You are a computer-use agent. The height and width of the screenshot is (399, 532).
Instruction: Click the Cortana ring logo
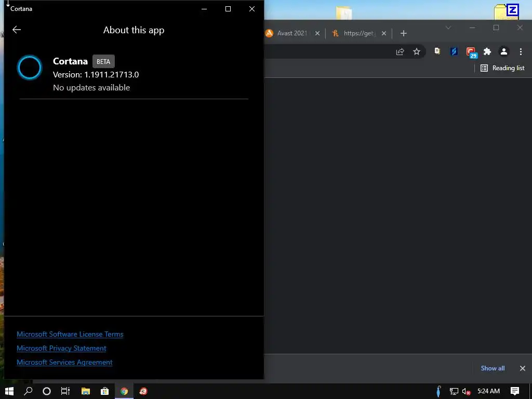tap(30, 68)
